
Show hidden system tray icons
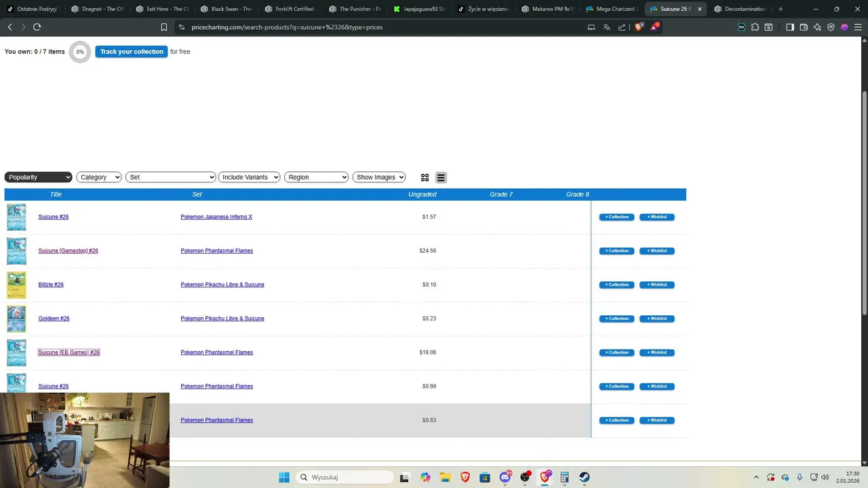click(x=756, y=477)
